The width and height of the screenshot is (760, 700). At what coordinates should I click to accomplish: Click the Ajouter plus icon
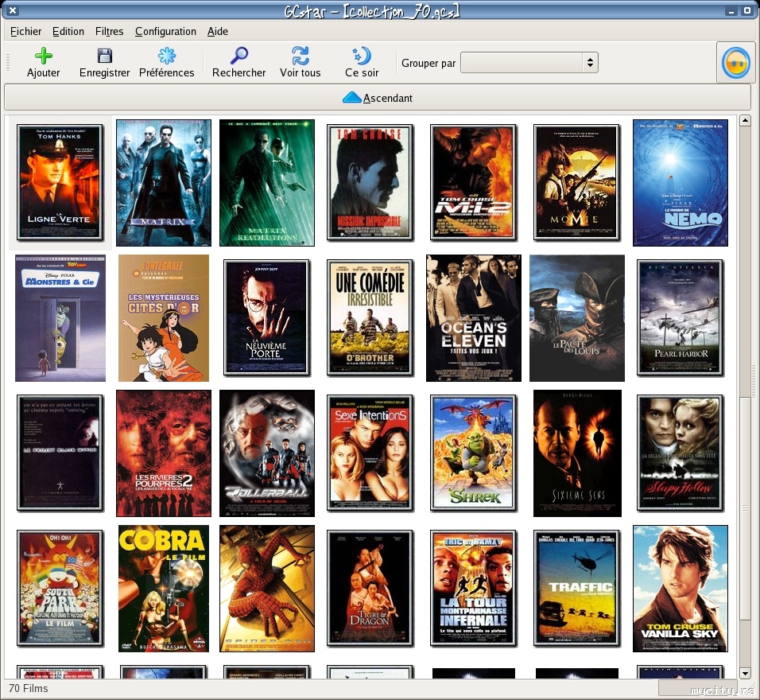tap(43, 56)
